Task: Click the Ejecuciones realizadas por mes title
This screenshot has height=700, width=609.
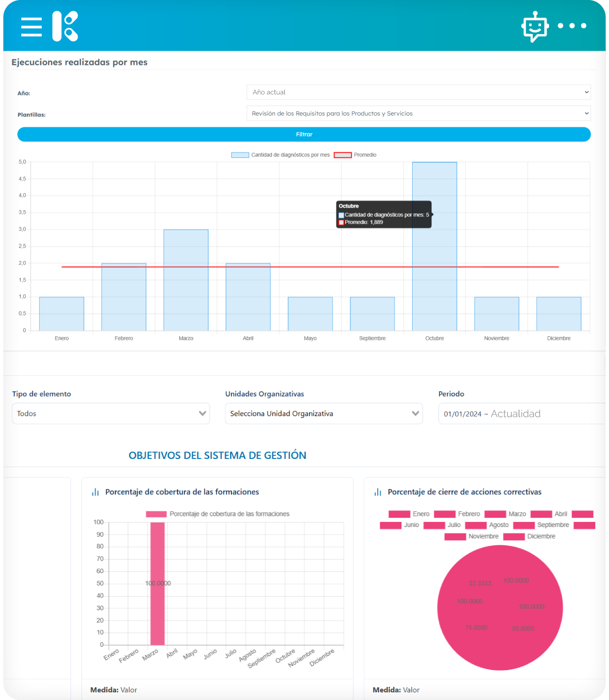Action: click(x=80, y=62)
